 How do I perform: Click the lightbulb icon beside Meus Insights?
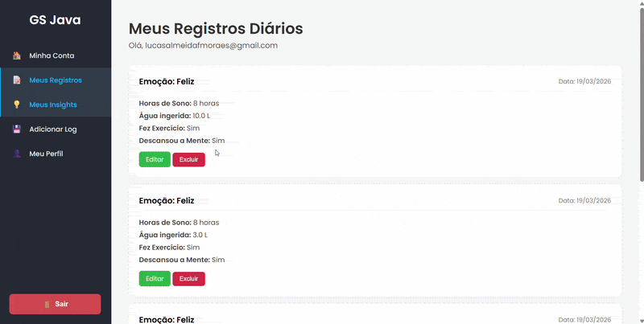(x=17, y=105)
